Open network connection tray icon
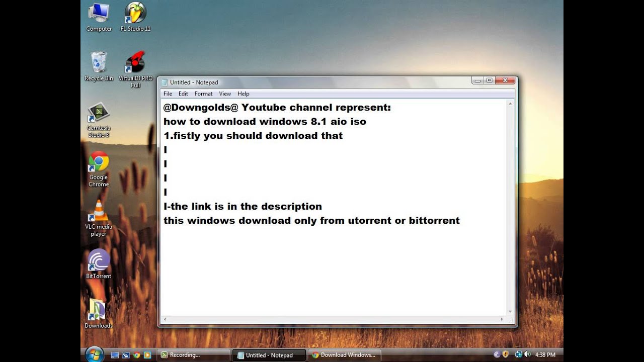644x362 pixels. pos(518,354)
